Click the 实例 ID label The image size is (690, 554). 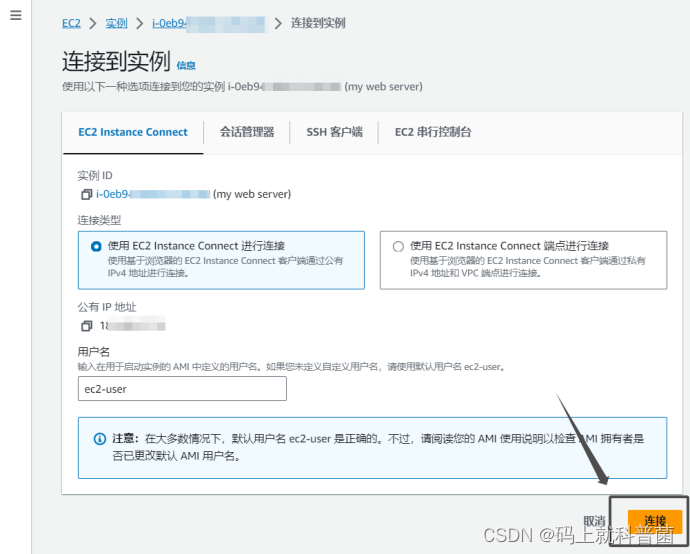pyautogui.click(x=95, y=176)
